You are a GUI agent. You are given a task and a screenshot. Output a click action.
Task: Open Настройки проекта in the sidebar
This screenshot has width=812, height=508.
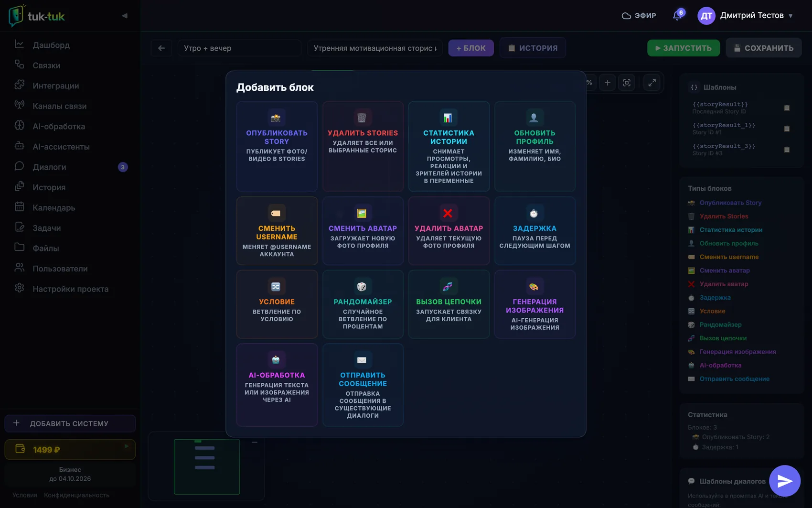pos(70,289)
